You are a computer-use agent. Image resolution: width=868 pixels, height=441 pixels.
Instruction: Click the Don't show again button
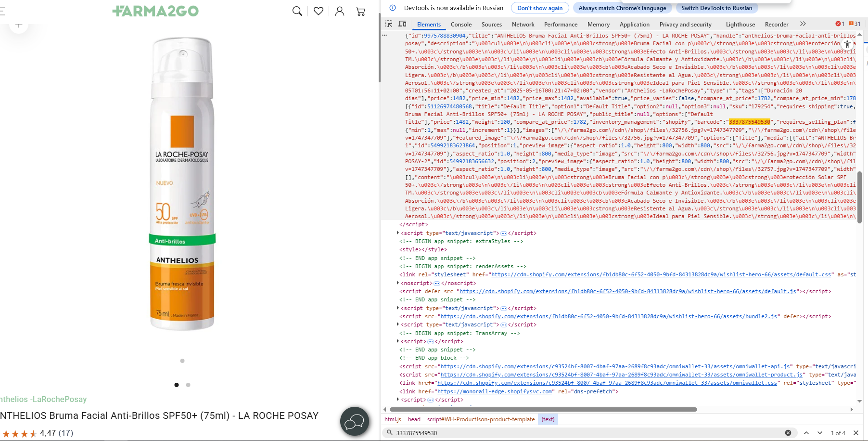(x=540, y=8)
